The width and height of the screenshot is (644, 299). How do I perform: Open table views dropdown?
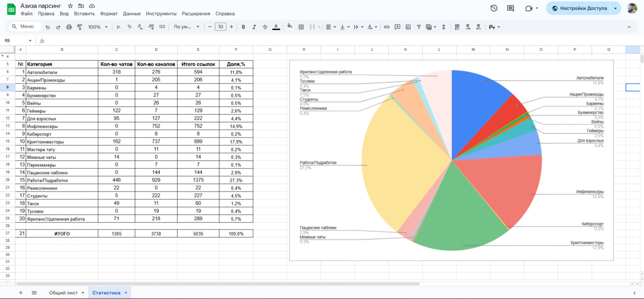pos(431,27)
